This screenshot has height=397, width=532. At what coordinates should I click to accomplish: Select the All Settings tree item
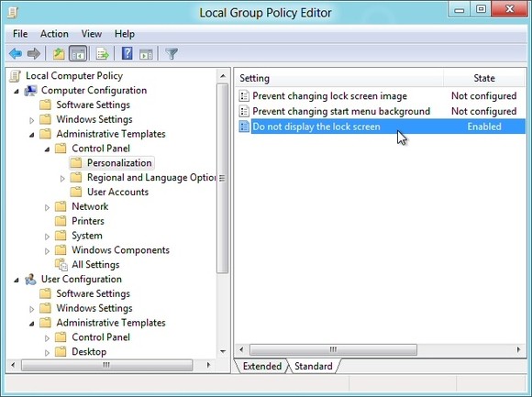click(x=95, y=265)
